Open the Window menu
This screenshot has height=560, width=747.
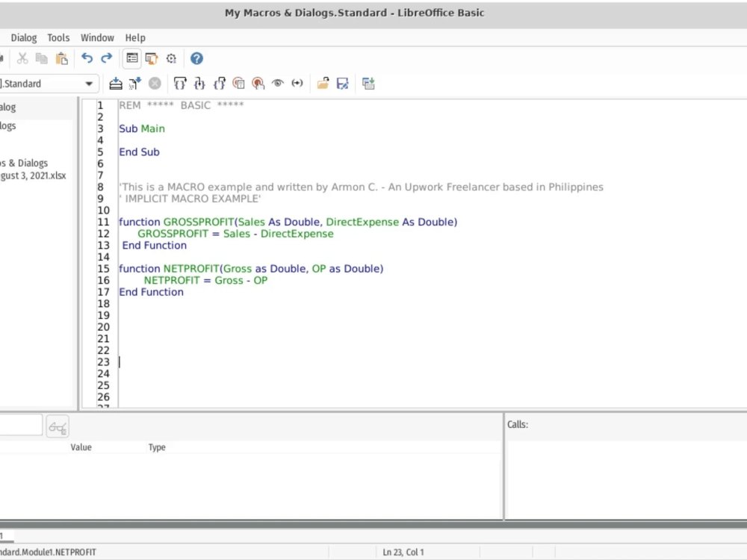click(x=97, y=37)
